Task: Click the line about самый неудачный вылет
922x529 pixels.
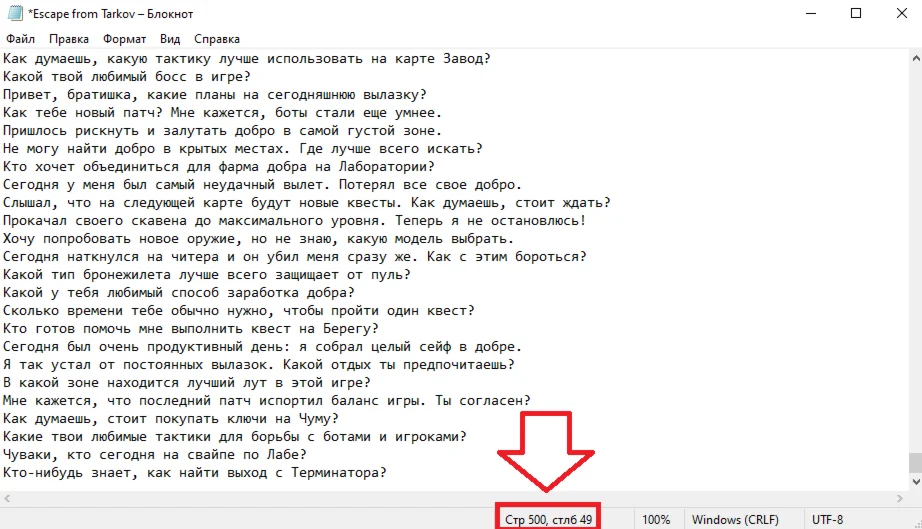Action: [x=262, y=185]
